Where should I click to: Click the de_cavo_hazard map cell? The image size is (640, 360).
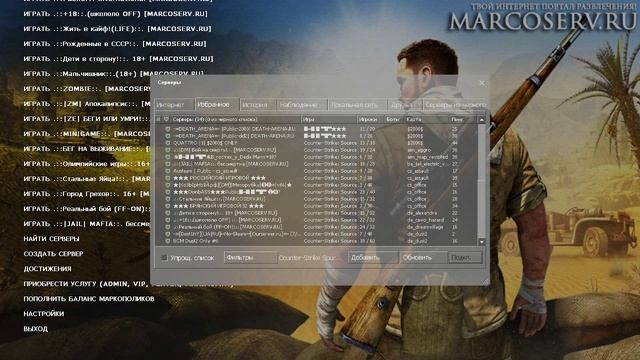[x=425, y=220]
